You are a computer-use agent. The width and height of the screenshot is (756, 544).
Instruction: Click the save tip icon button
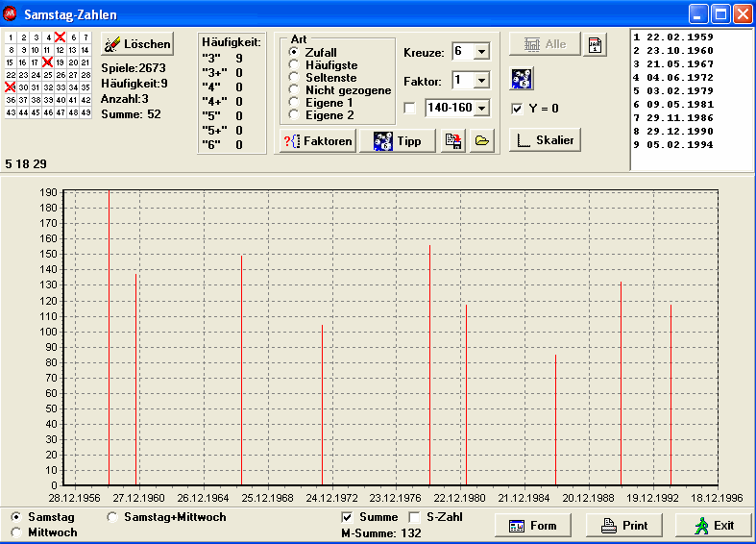tap(453, 141)
